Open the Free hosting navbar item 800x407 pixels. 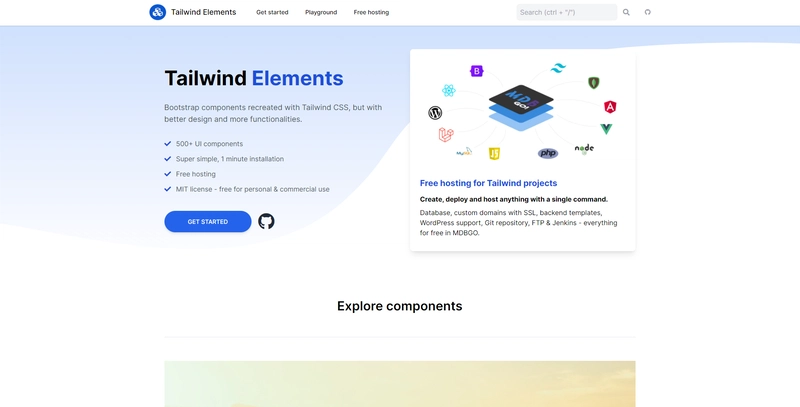click(371, 12)
